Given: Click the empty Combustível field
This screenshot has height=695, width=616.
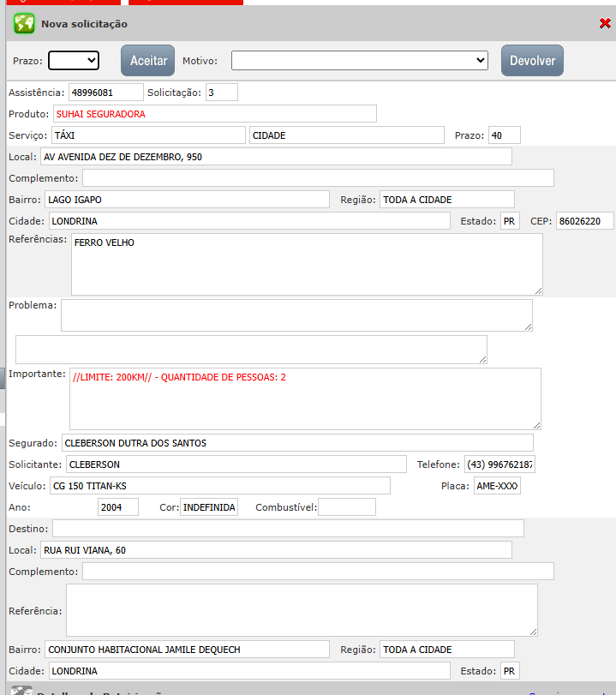Looking at the screenshot, I should [x=347, y=507].
